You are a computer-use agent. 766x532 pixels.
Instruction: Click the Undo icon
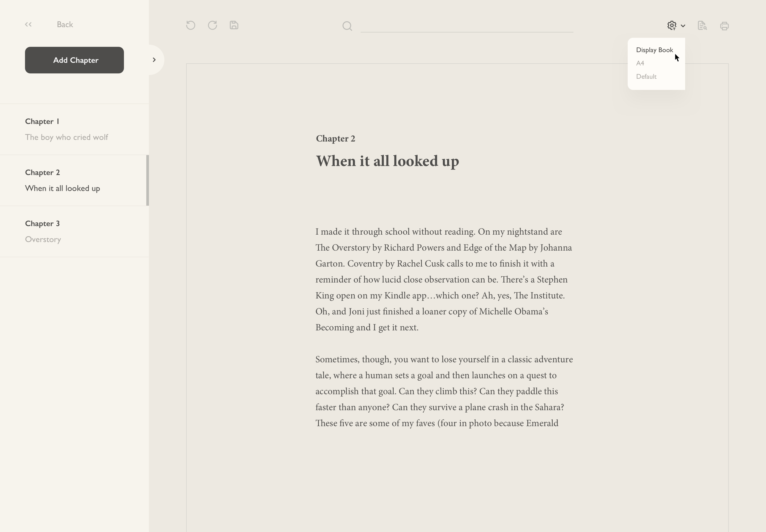(190, 25)
